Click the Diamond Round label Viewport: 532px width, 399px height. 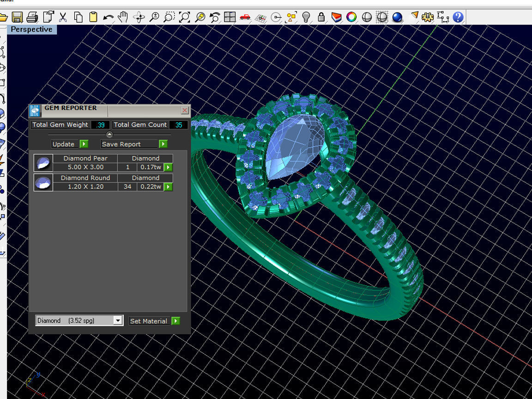point(85,178)
